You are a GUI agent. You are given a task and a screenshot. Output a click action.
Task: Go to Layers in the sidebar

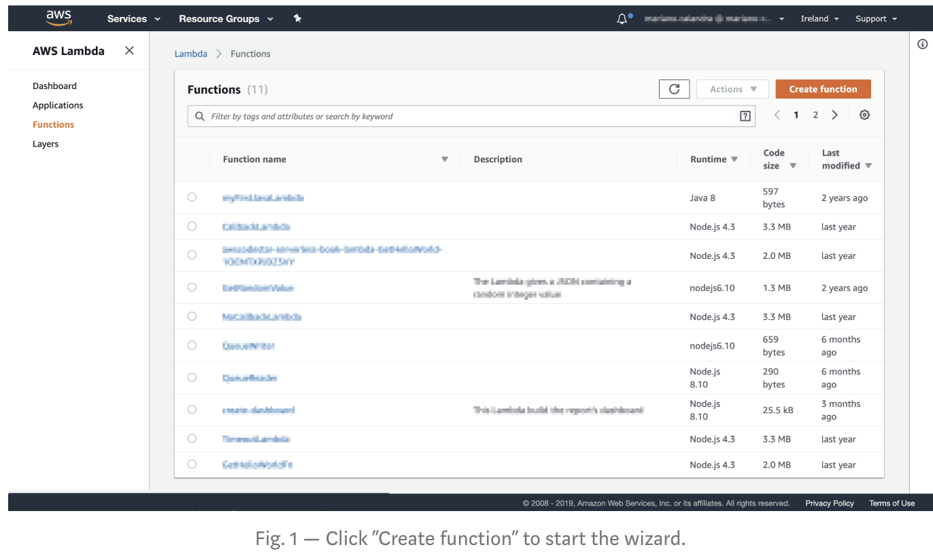tap(46, 144)
